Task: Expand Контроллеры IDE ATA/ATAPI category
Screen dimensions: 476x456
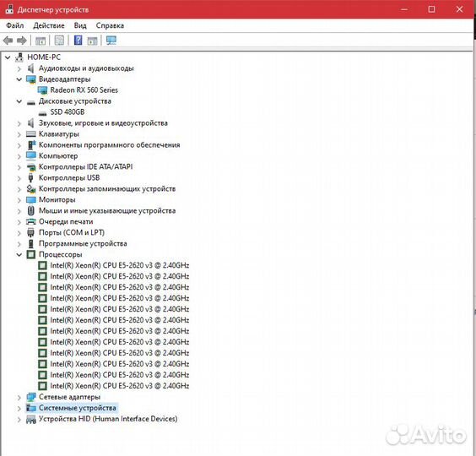Action: click(19, 167)
